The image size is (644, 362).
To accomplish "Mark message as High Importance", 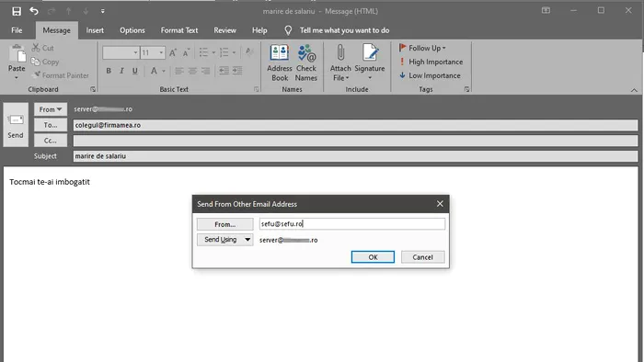I will (x=431, y=62).
